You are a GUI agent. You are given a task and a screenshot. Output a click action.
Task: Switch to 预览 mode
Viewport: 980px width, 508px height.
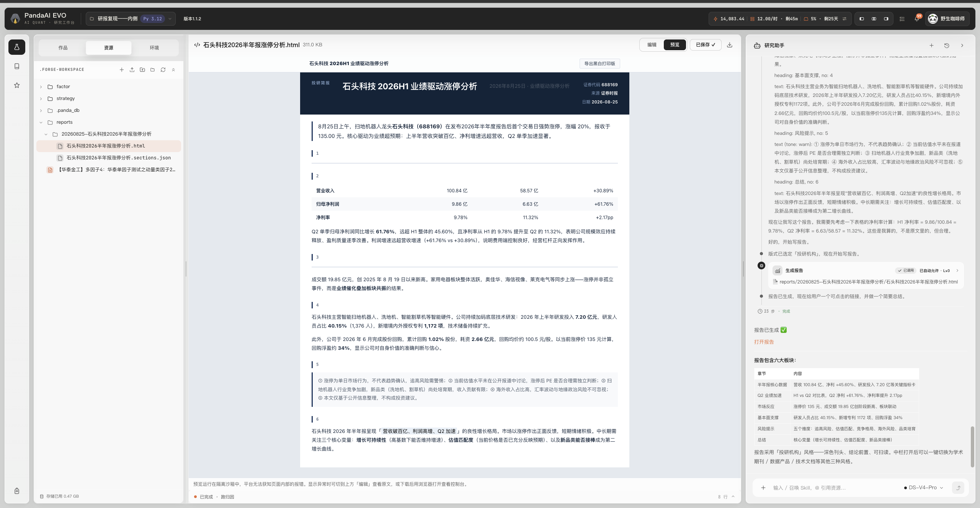pos(675,45)
